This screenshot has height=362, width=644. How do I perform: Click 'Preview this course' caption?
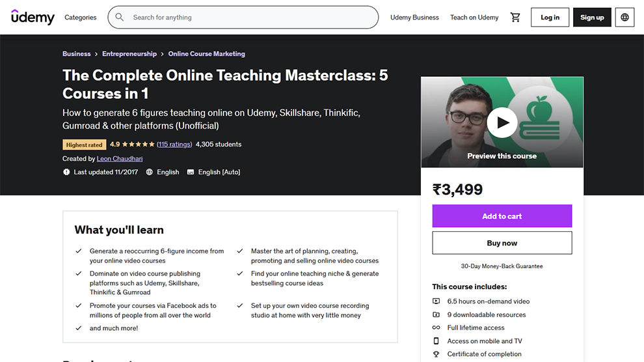tap(502, 156)
